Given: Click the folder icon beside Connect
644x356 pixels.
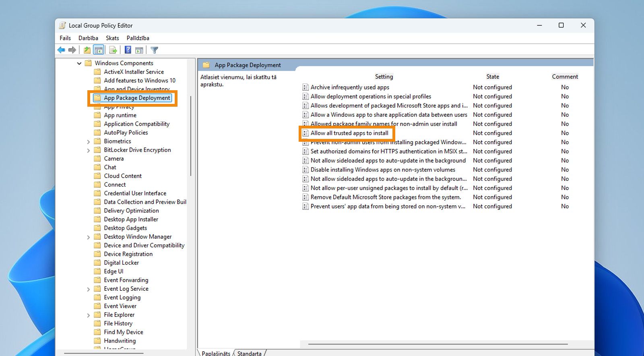Looking at the screenshot, I should 97,184.
